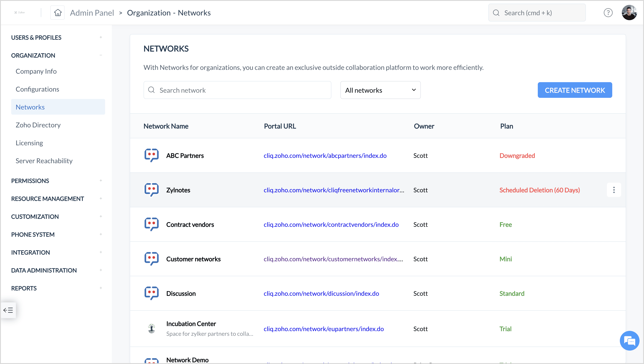The image size is (644, 364).
Task: Click the Mini plan label
Action: point(506,259)
